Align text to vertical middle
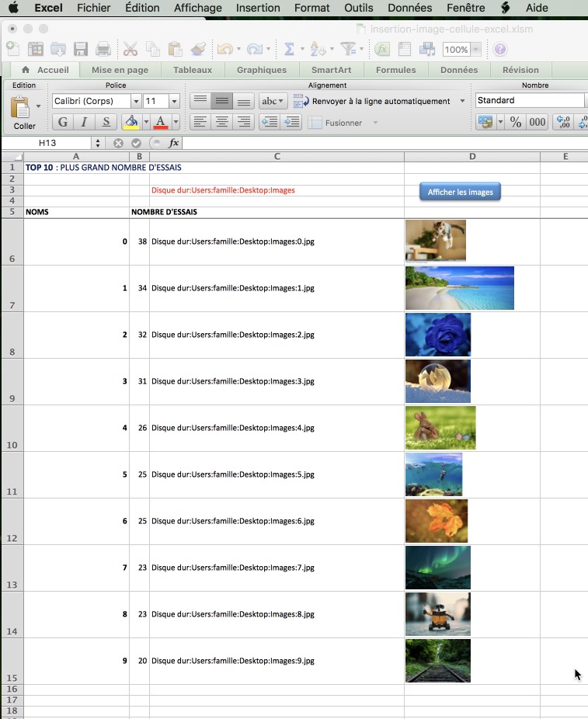Screen dimensions: 588x719 [221, 101]
